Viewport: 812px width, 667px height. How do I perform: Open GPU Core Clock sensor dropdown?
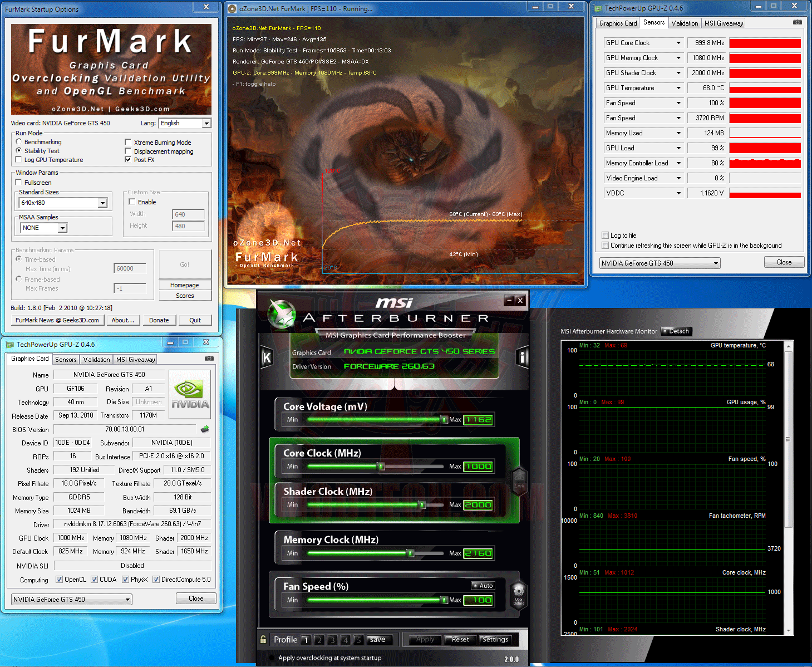[x=678, y=43]
